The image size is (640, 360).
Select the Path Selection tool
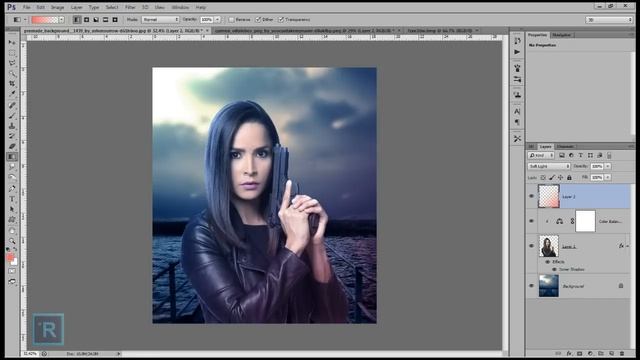(x=12, y=209)
